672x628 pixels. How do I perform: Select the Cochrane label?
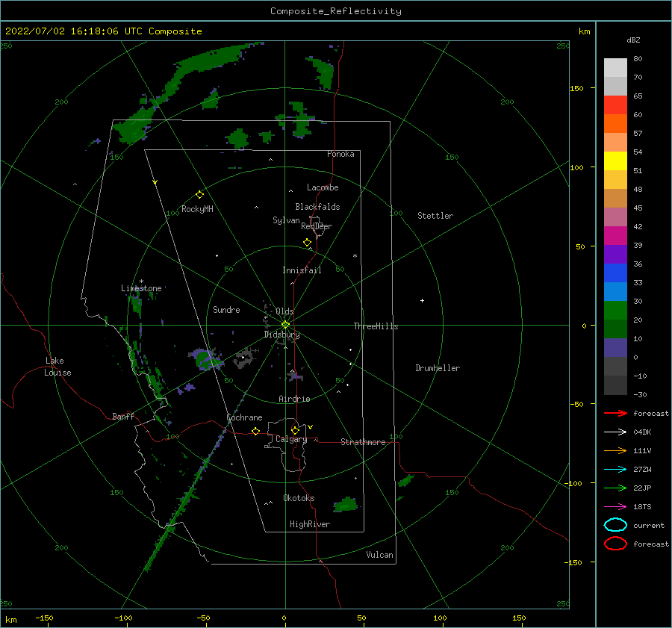click(244, 417)
